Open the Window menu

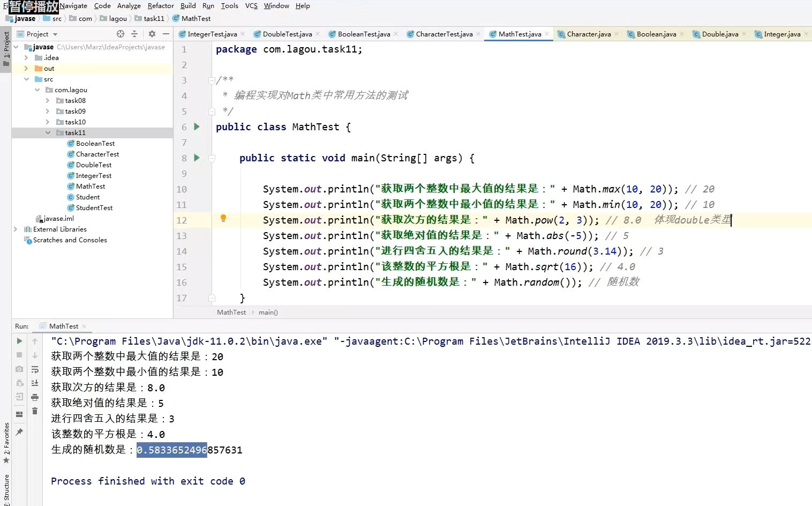pos(276,6)
